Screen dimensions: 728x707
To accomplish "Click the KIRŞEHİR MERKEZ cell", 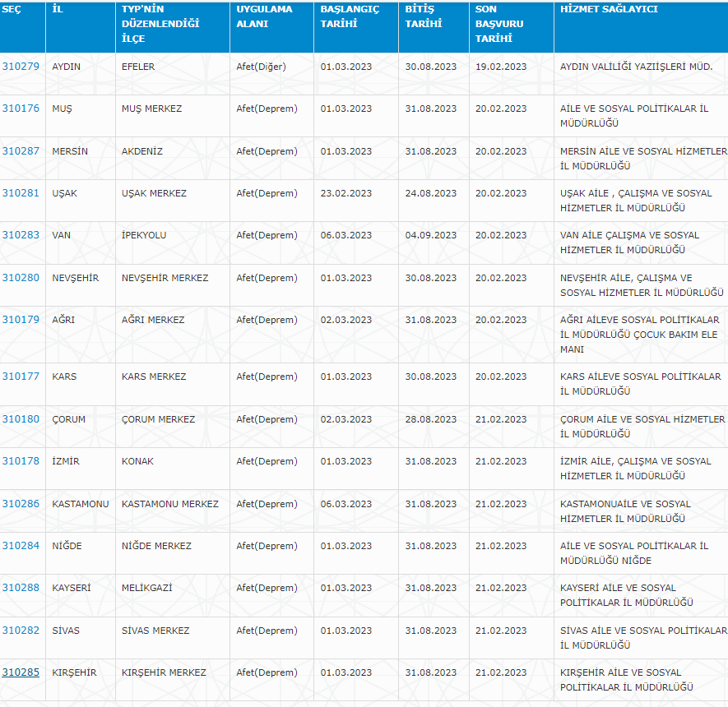I will pos(172,680).
